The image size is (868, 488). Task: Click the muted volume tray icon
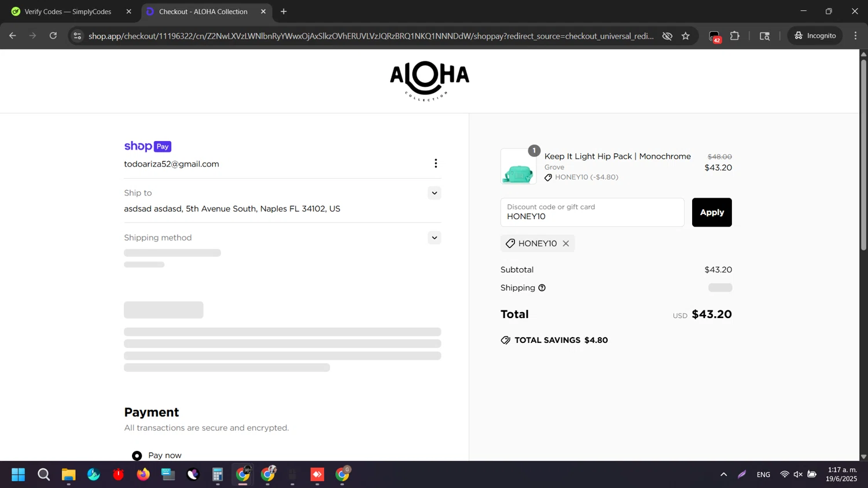(x=798, y=475)
